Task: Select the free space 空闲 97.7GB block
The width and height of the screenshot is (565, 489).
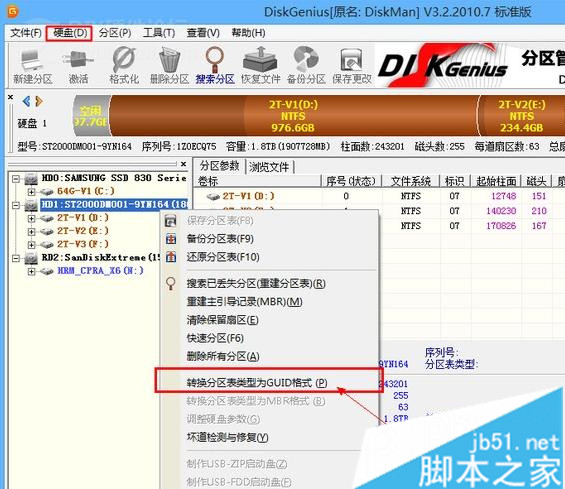Action: tap(91, 116)
